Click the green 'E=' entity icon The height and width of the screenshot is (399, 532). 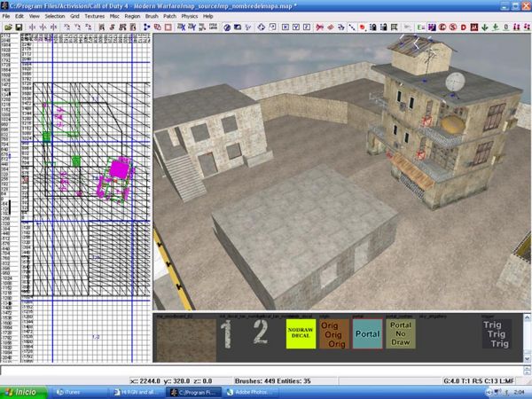[x=421, y=27]
